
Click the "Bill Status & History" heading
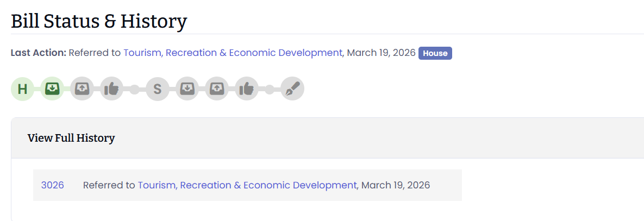pyautogui.click(x=99, y=21)
